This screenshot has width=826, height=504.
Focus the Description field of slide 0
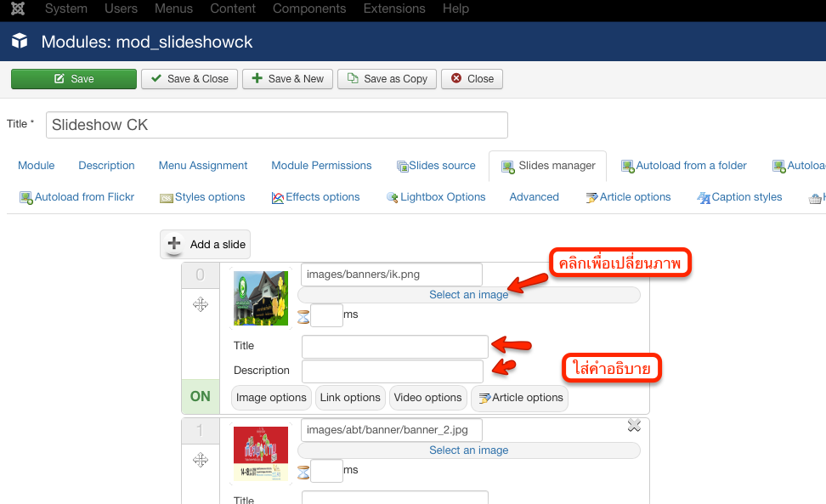click(x=392, y=371)
